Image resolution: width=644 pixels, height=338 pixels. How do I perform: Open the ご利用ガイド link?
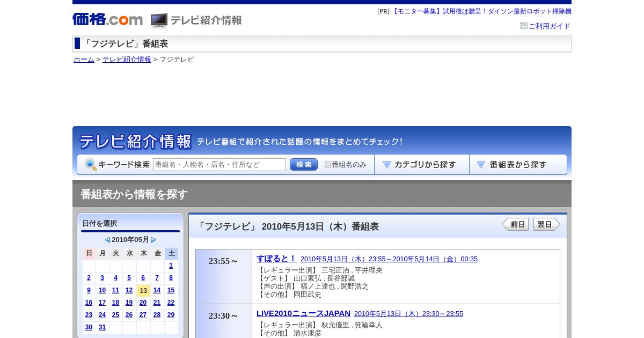(x=550, y=26)
